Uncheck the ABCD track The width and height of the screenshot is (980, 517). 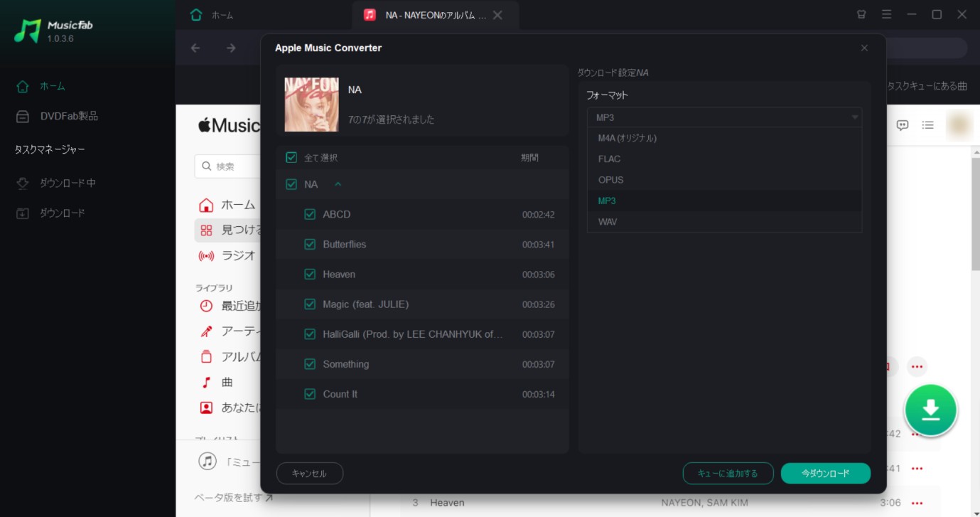[310, 214]
